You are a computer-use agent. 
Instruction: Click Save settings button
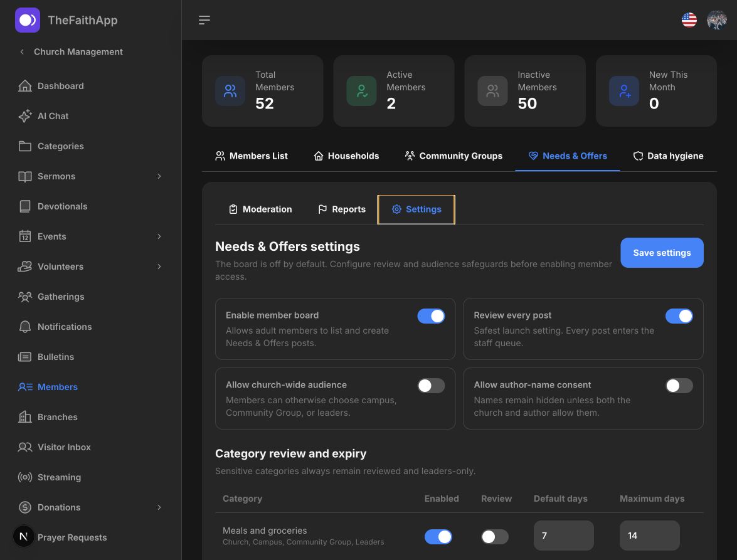coord(662,253)
